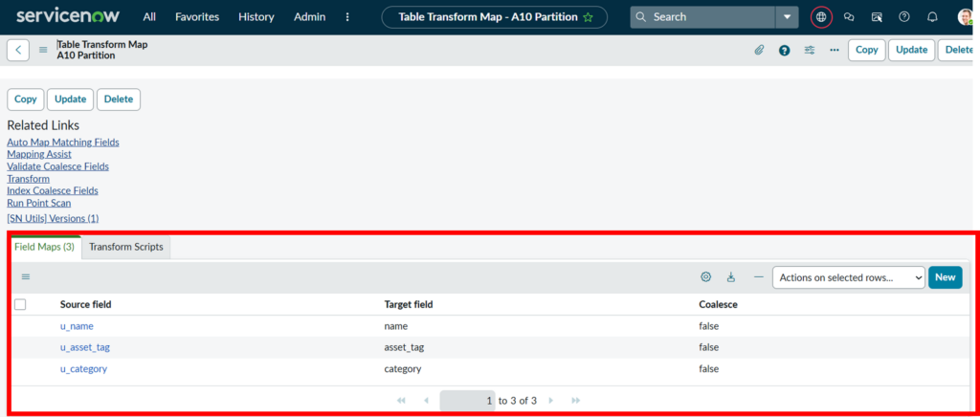Screen dimensions: 980x417
Task: Click the Field Maps list gear icon
Action: (x=705, y=277)
